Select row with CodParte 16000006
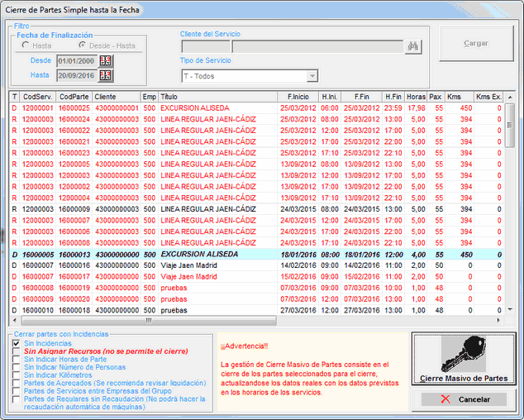The width and height of the screenshot is (524, 420). 257,231
